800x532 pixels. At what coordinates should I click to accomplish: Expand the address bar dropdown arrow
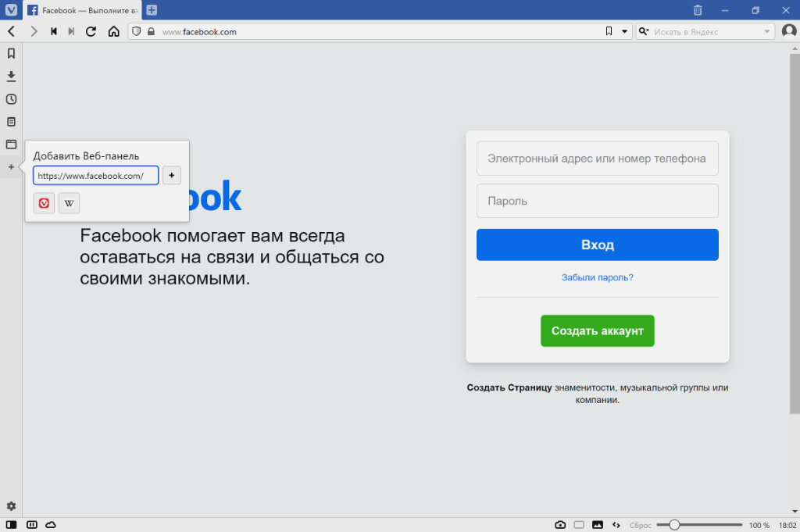pyautogui.click(x=624, y=31)
